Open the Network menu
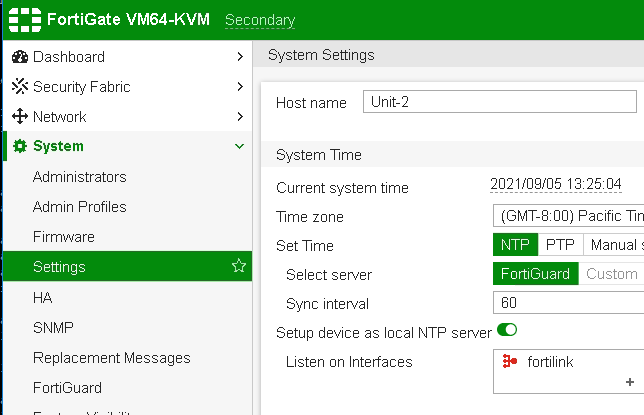The image size is (644, 415). [x=127, y=116]
